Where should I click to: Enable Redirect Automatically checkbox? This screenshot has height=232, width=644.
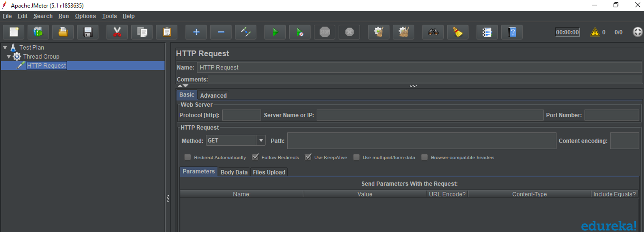tap(188, 157)
